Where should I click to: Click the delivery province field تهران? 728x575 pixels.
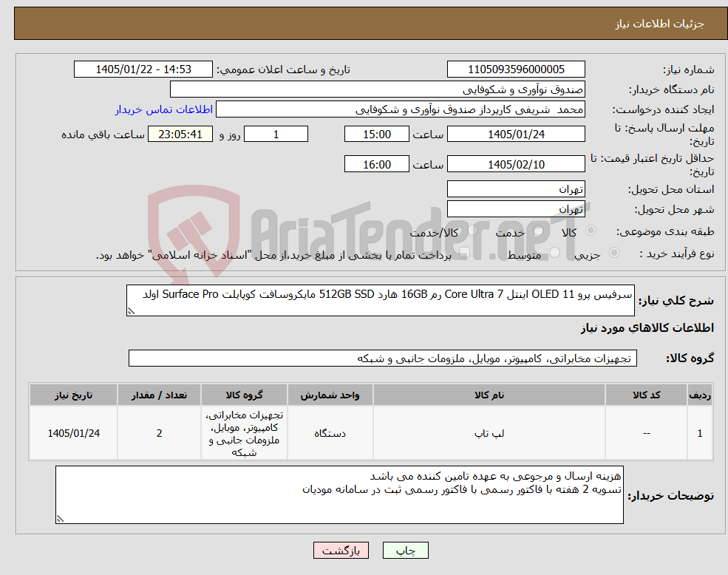coord(516,189)
